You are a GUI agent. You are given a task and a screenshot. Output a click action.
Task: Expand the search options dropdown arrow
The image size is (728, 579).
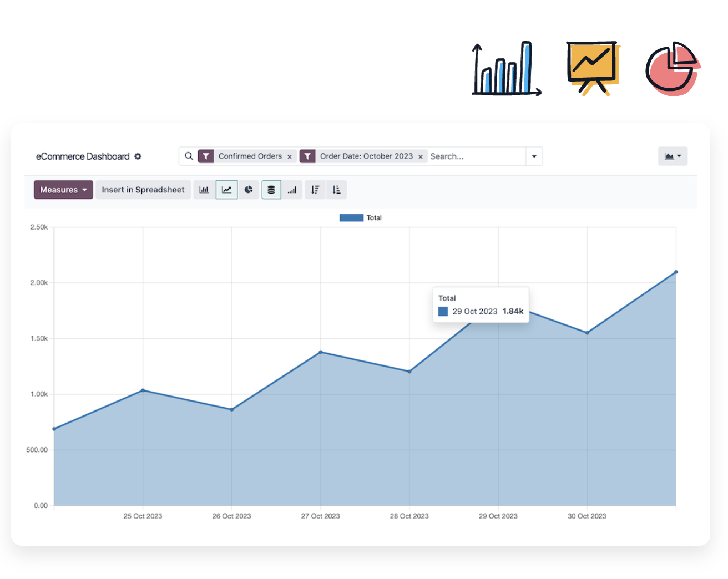(534, 156)
